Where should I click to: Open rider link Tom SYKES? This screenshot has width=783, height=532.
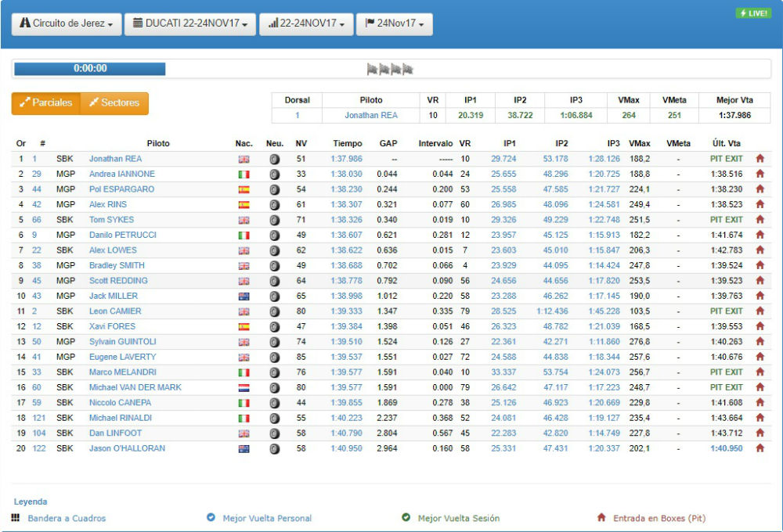111,220
